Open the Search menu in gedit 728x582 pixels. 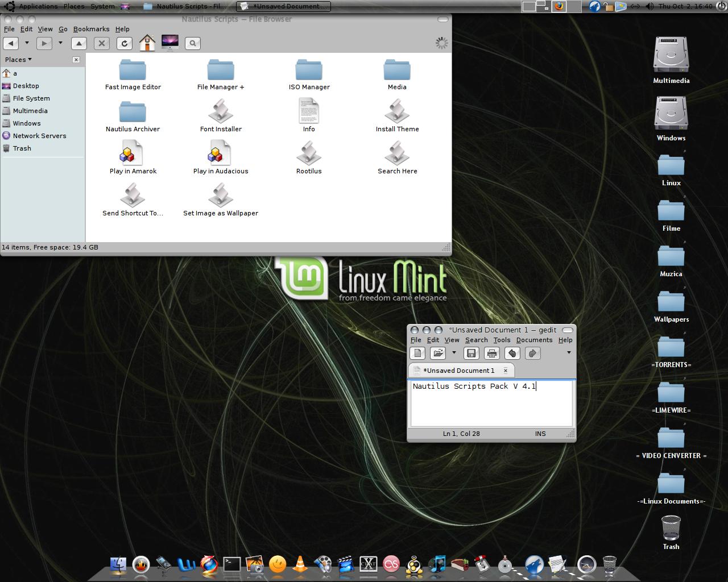tap(476, 340)
